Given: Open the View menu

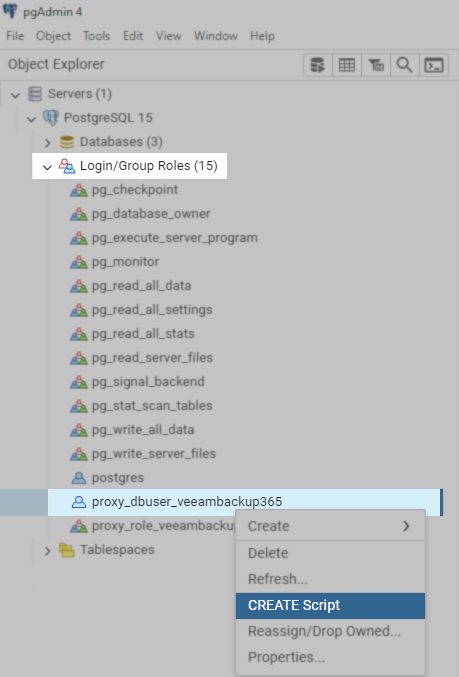Looking at the screenshot, I should click(168, 36).
